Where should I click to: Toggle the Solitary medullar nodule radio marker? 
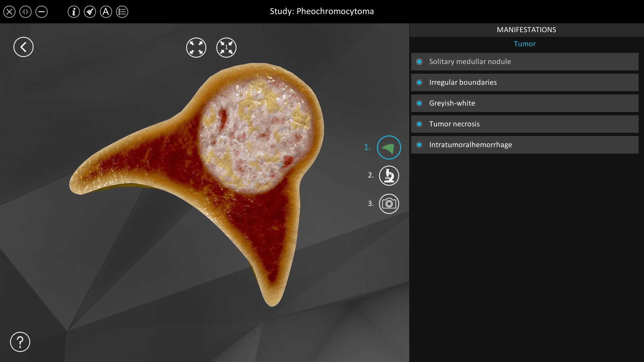(419, 62)
